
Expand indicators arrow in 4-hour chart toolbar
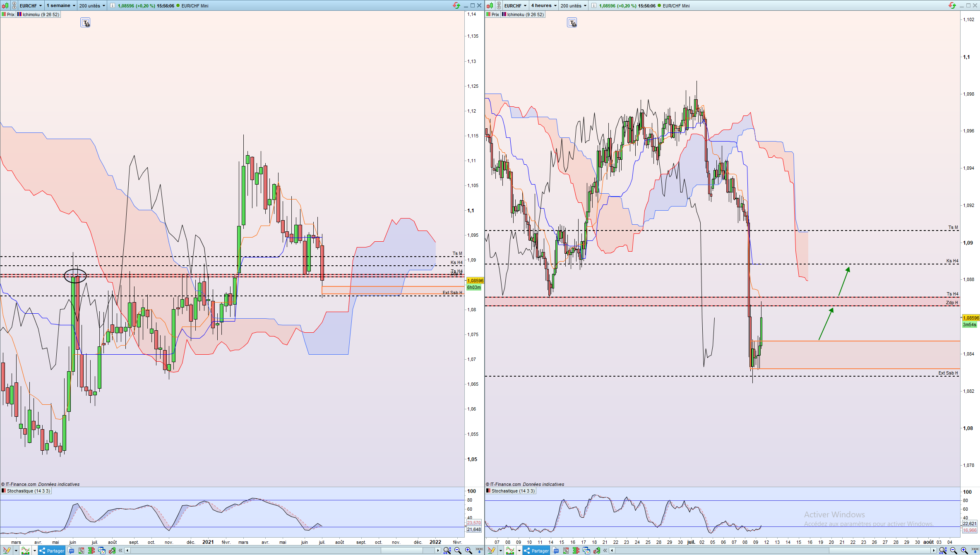click(519, 550)
